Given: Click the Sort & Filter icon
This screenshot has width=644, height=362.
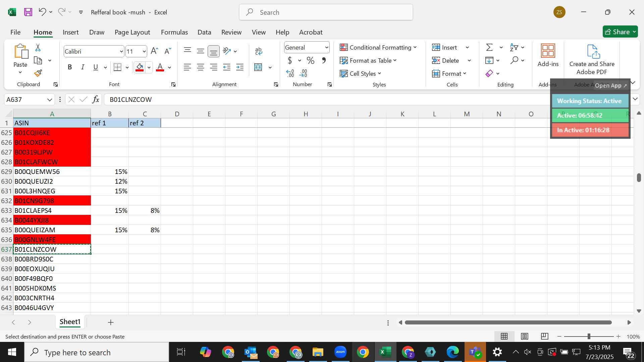Looking at the screenshot, I should (x=514, y=47).
